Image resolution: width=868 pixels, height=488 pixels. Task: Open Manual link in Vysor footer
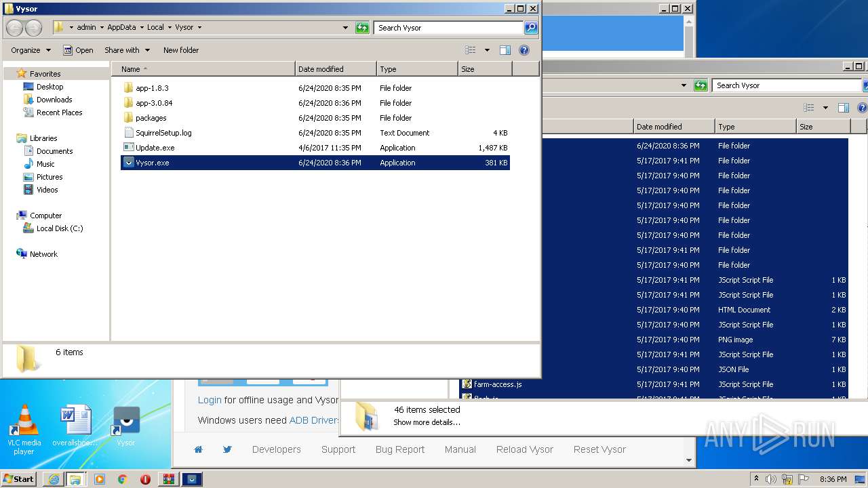pos(460,449)
